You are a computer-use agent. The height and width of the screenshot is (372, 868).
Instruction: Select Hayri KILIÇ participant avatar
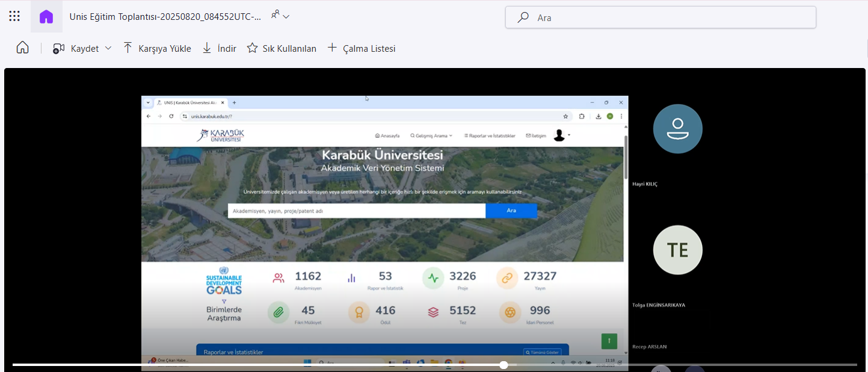coord(677,129)
